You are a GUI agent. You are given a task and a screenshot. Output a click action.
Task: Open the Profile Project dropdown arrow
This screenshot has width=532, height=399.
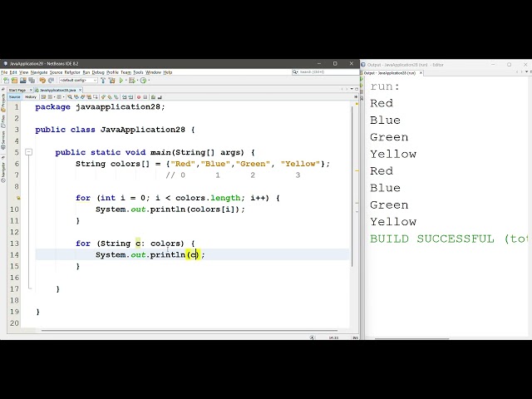[x=149, y=81]
